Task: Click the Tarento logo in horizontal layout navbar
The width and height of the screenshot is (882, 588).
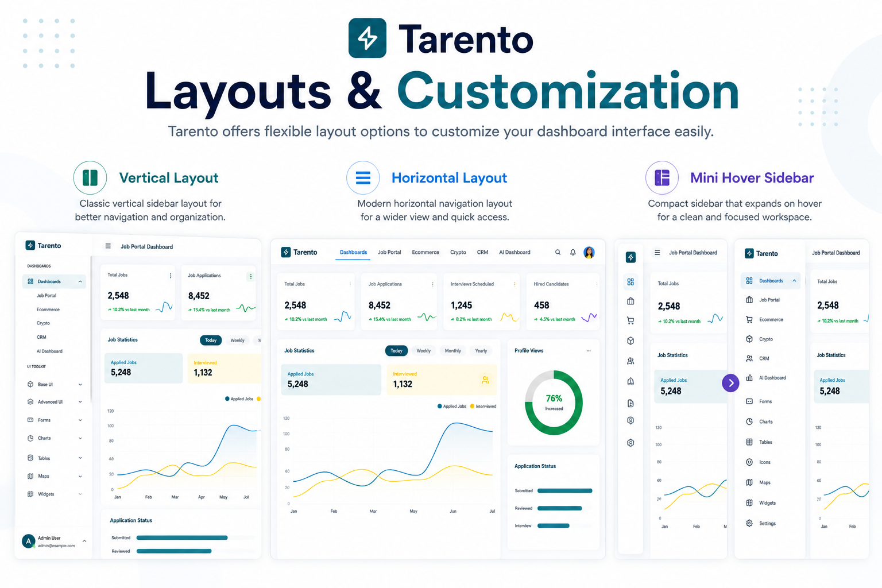Action: tap(299, 252)
